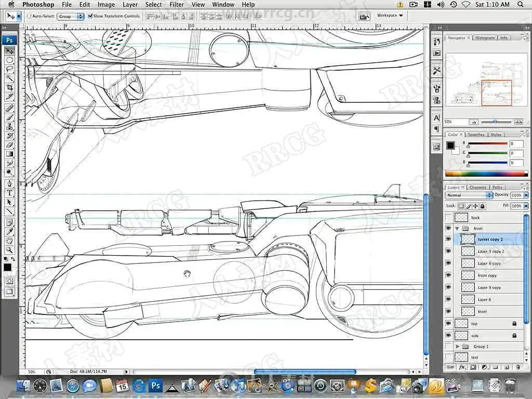Select the Crop tool
Viewport: 532px width, 399px height.
tap(9, 88)
